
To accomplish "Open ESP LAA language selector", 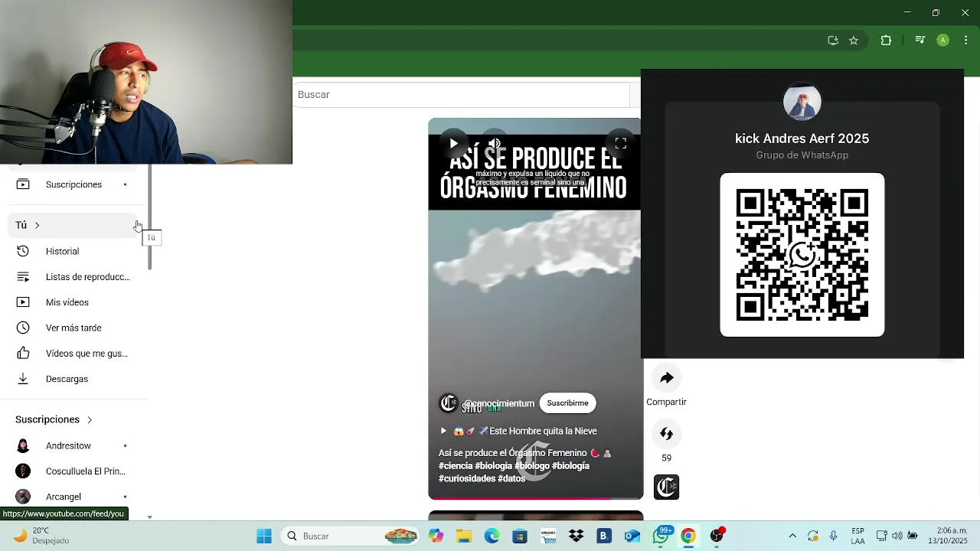I will pos(858,536).
